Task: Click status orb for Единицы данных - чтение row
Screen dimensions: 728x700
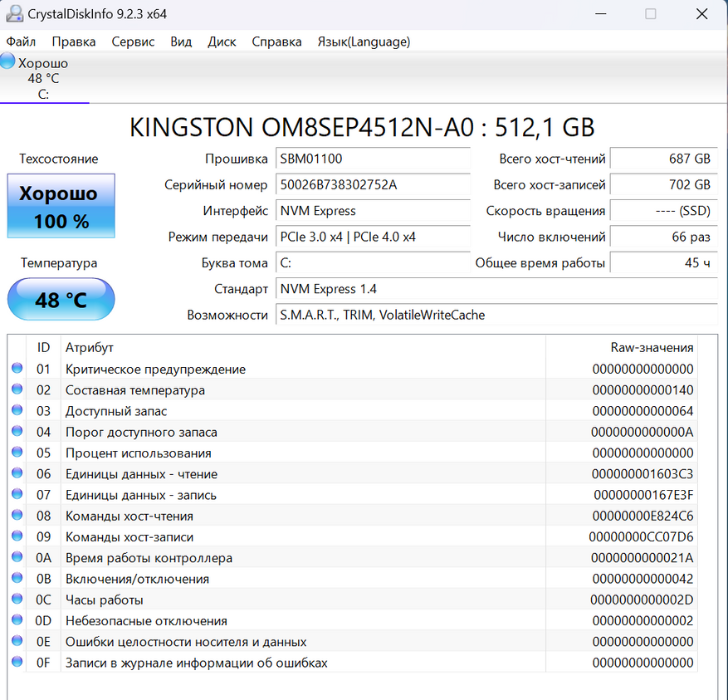Action: 17,472
